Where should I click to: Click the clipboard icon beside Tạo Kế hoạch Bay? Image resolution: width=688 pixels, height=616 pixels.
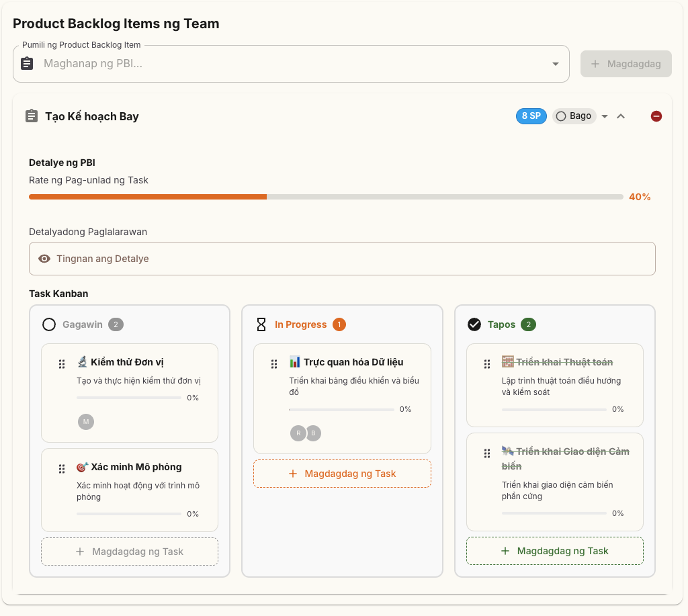click(31, 116)
